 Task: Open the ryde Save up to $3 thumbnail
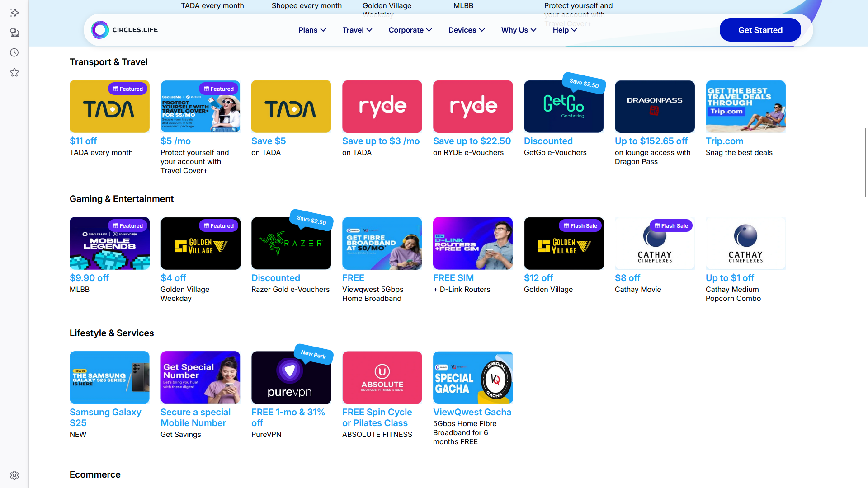382,106
